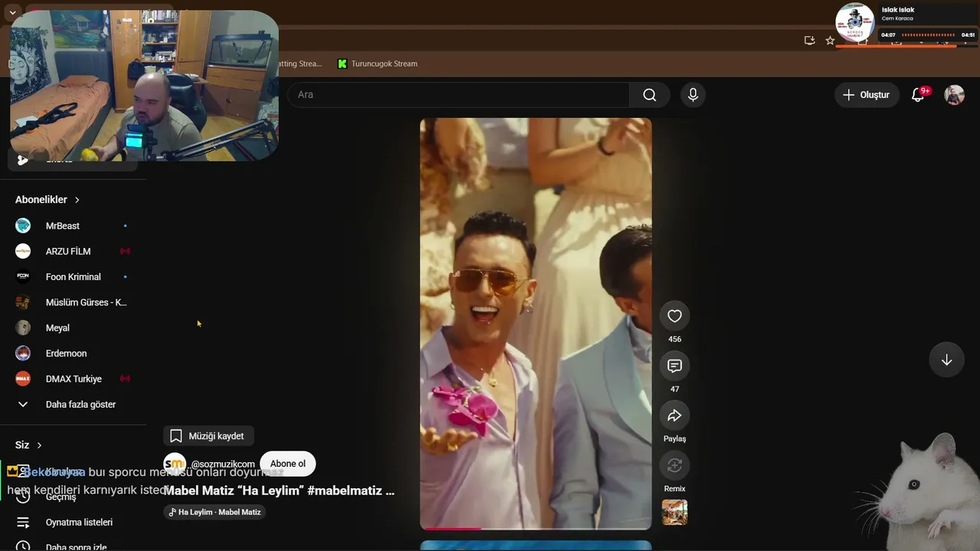Like the Short with the heart icon
Image resolution: width=980 pixels, height=551 pixels.
[x=675, y=316]
